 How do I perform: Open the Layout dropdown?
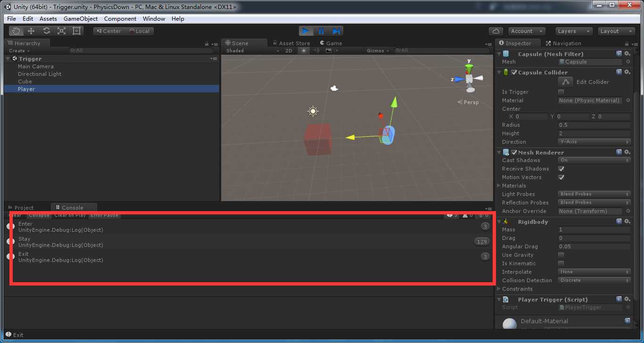616,31
